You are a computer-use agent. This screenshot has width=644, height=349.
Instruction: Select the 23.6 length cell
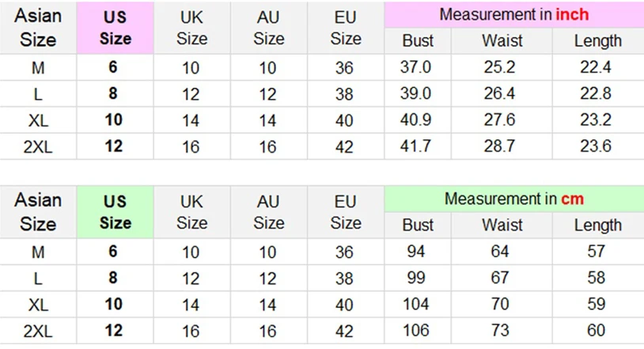click(595, 146)
